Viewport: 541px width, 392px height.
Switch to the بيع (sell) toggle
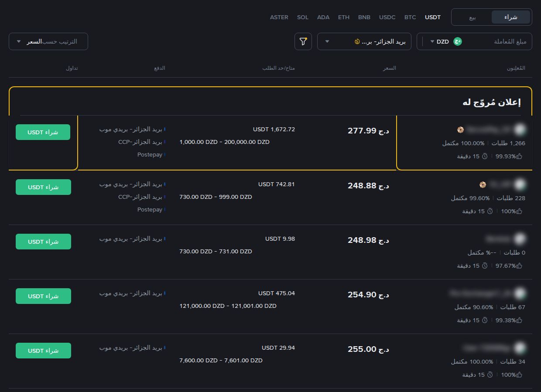point(473,17)
